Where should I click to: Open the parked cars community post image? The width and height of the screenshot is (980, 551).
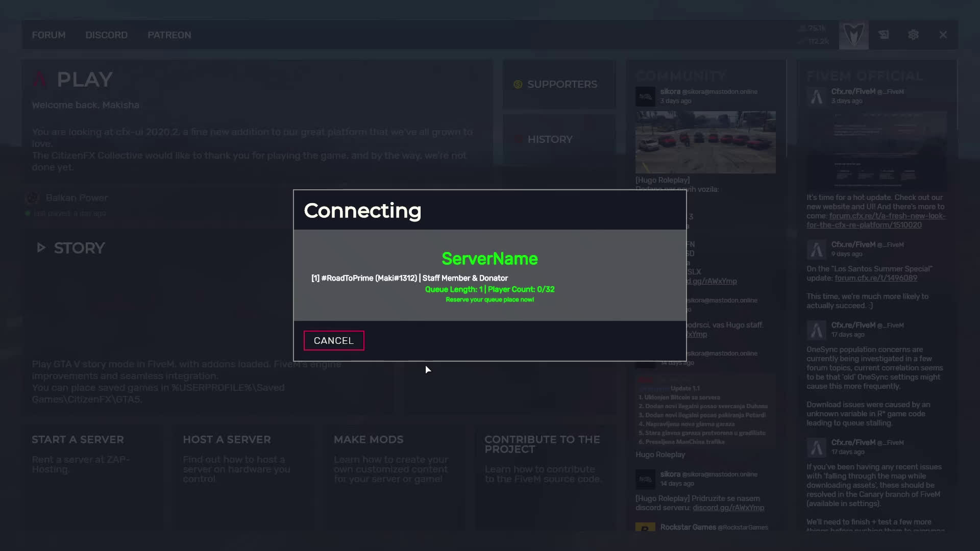[x=705, y=142]
